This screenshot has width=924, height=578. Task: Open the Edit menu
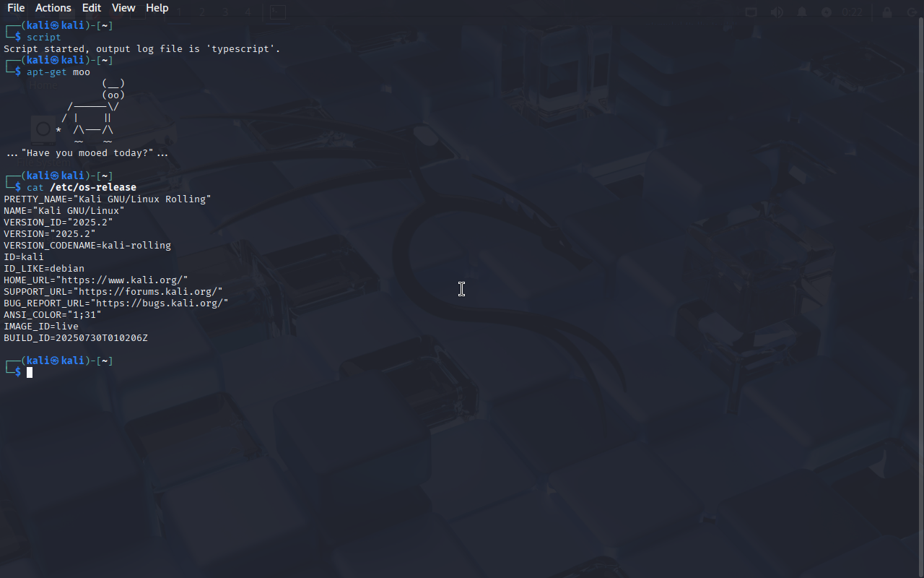coord(92,8)
